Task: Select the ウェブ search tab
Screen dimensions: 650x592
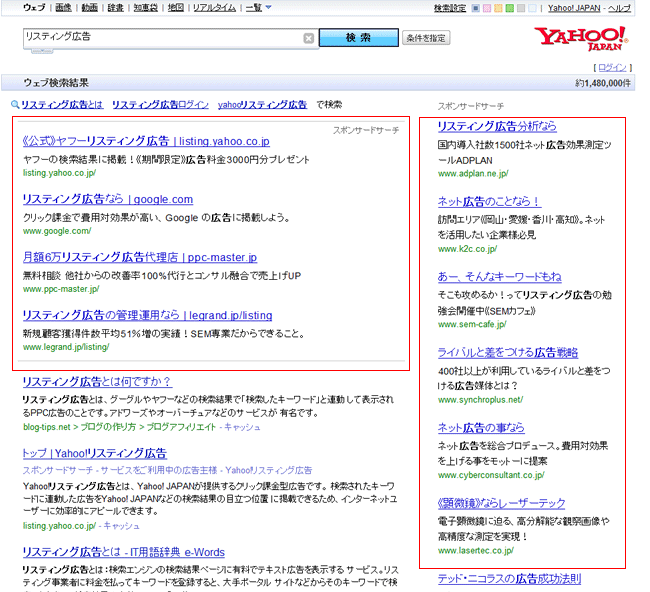Action: click(x=34, y=7)
